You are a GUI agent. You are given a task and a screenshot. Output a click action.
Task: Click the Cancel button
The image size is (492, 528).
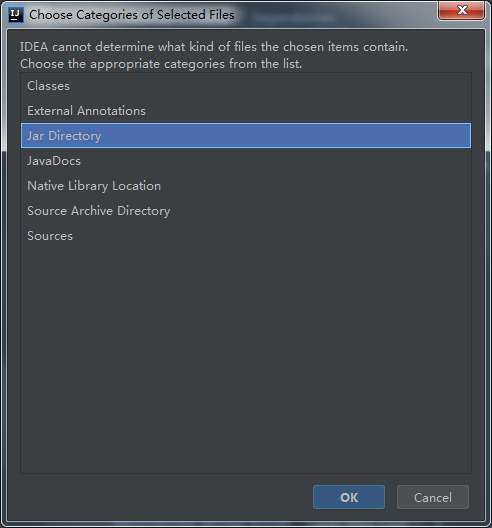433,497
